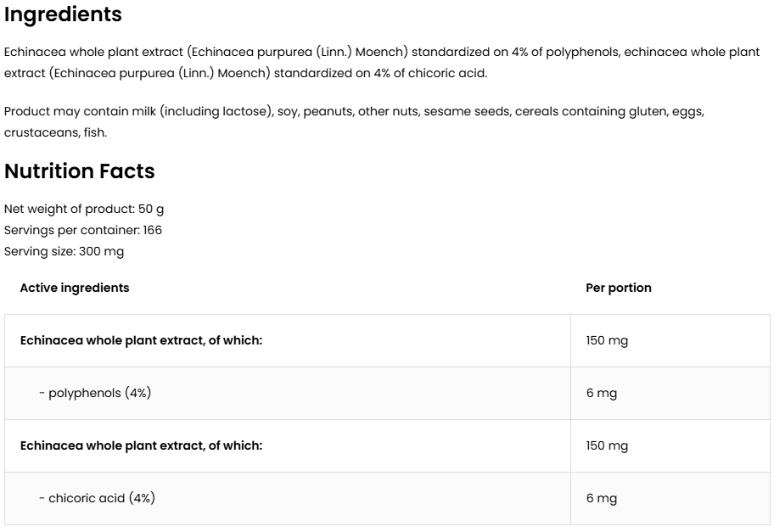Click 'crustaceans, fish.' in the allergen text

pos(55,132)
